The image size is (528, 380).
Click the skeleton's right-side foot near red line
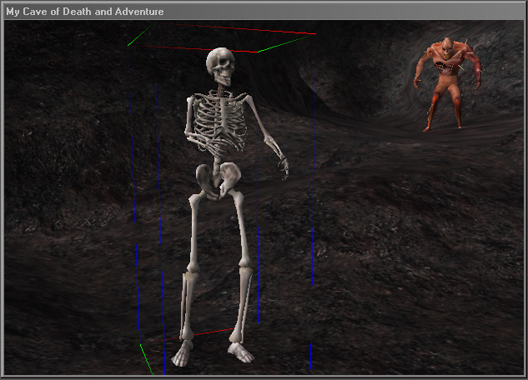coord(240,352)
